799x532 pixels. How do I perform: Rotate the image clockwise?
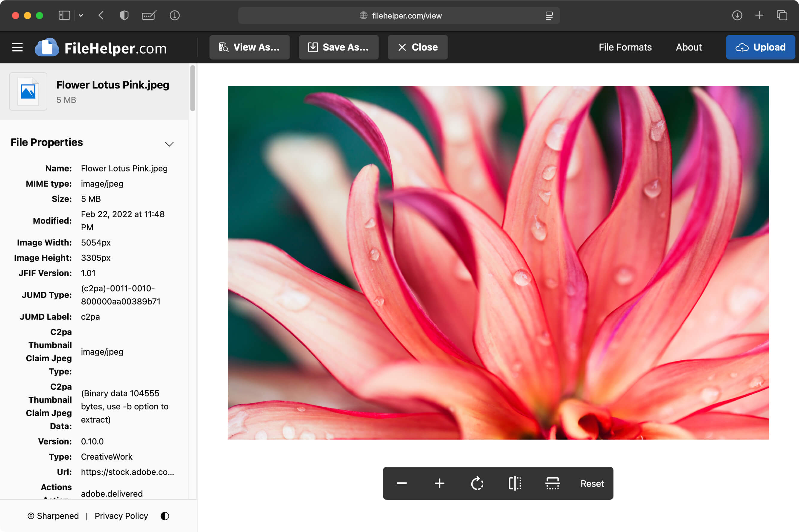tap(477, 483)
